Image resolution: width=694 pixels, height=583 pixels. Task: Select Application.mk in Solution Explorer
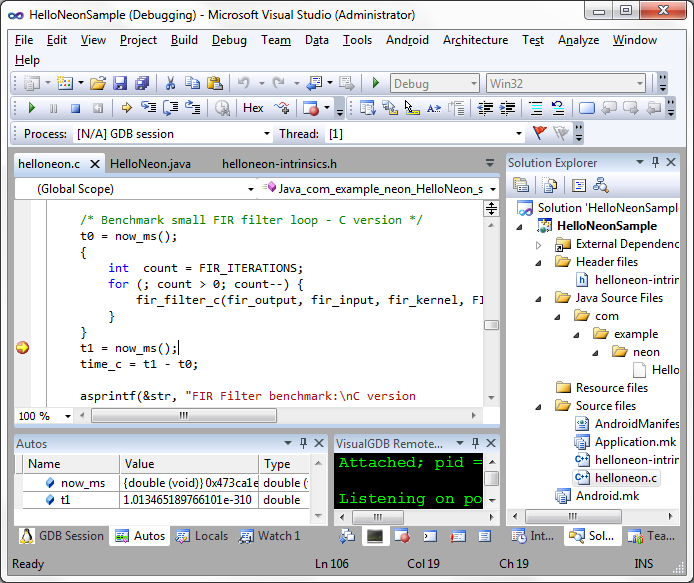tap(635, 442)
